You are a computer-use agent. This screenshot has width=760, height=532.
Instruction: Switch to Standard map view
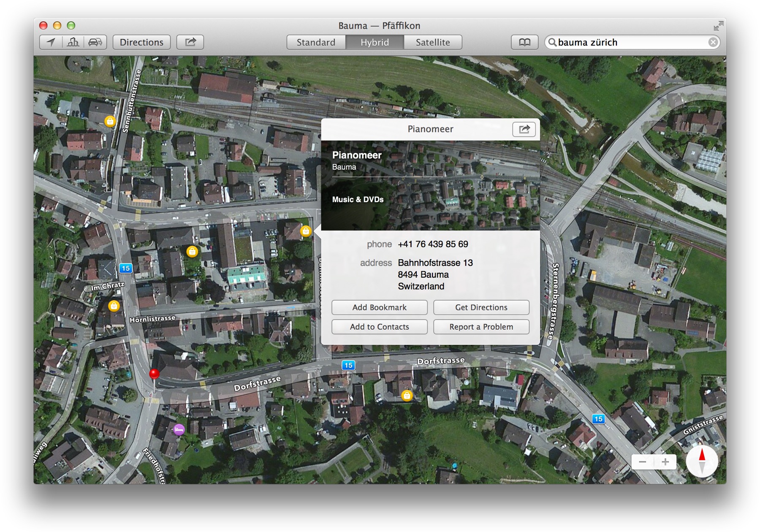point(316,42)
